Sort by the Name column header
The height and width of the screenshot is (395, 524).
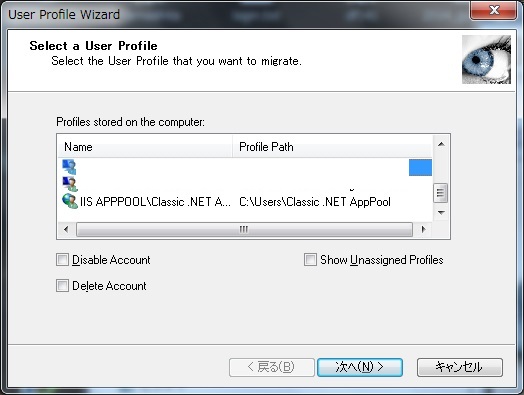tap(145, 147)
